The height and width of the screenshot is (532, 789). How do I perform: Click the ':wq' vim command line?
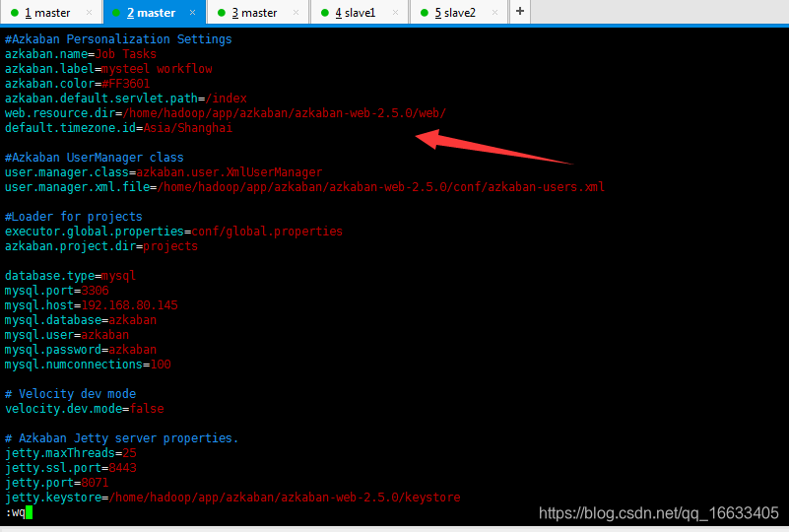tap(15, 512)
